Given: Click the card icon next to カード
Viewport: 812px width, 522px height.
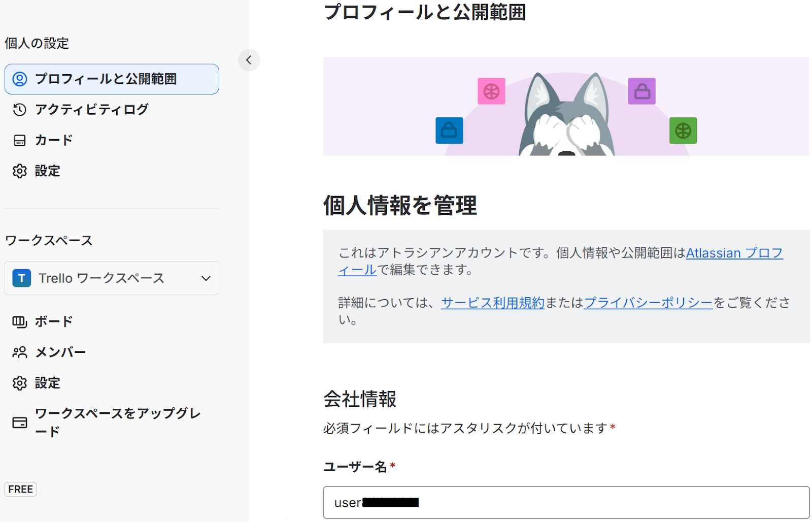Looking at the screenshot, I should (x=20, y=141).
